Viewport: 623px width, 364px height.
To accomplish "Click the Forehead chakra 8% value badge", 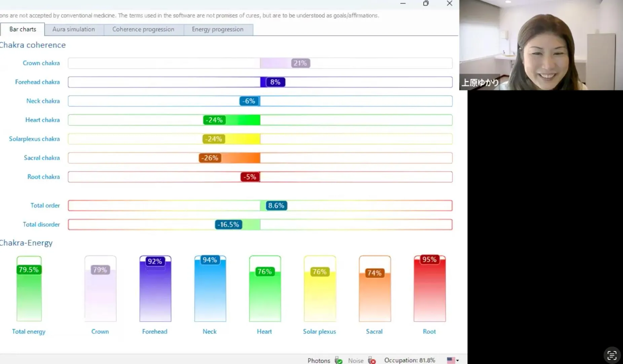I will pos(275,82).
